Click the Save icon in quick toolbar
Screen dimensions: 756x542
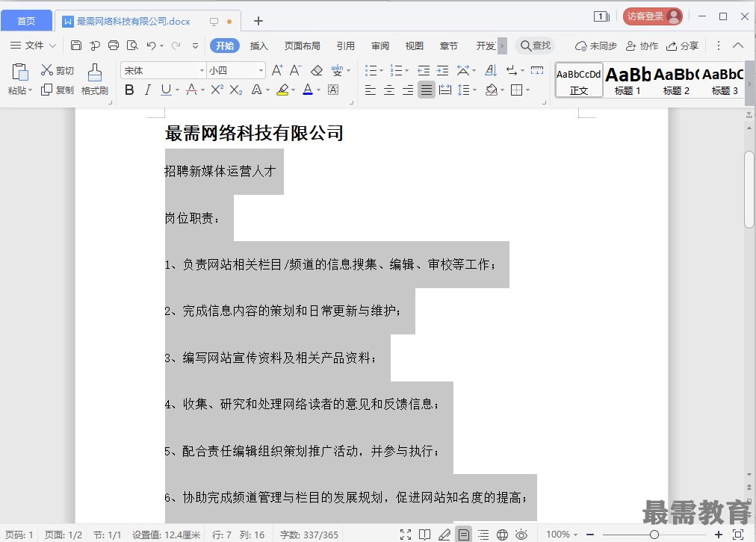click(x=75, y=46)
